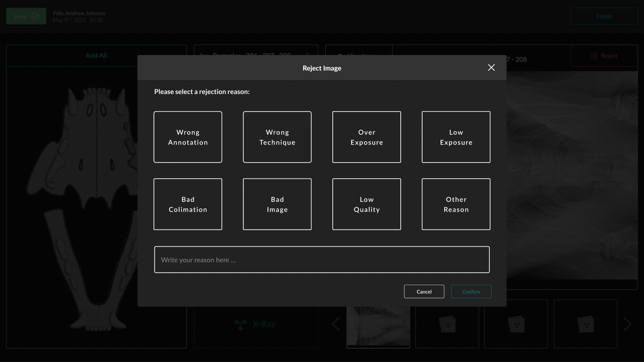Confirm the rejection reason
644x362 pixels.
pyautogui.click(x=471, y=292)
